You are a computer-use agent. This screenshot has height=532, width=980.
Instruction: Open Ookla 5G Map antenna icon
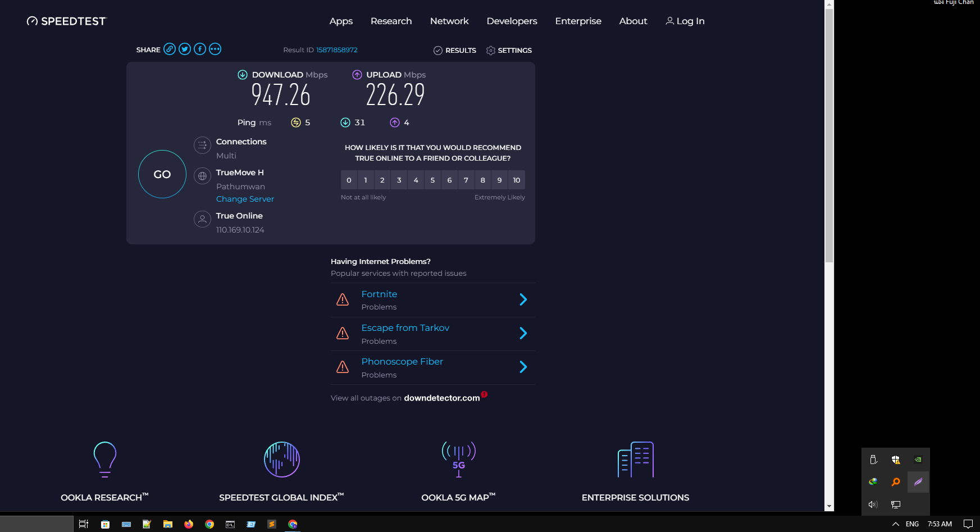pyautogui.click(x=459, y=459)
